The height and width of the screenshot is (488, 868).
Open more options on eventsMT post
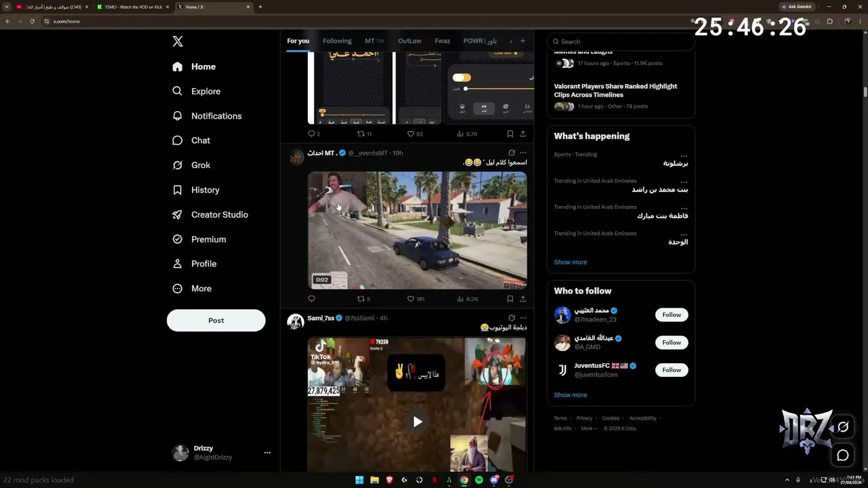[523, 153]
